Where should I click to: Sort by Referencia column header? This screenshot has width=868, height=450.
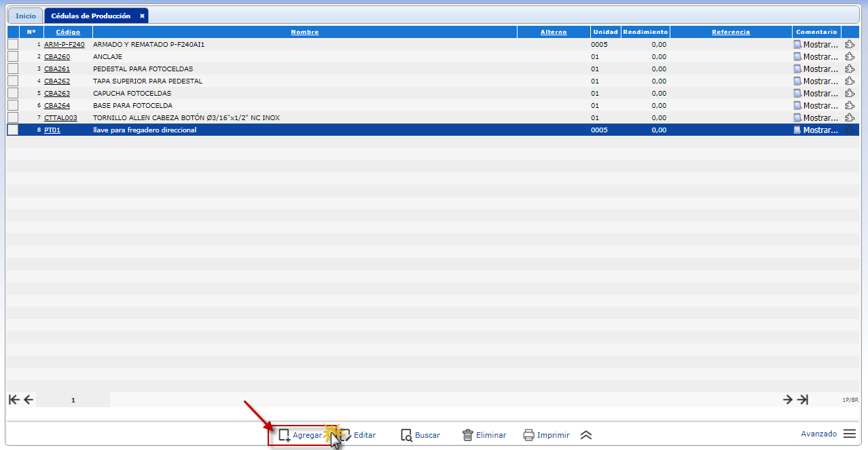tap(731, 32)
